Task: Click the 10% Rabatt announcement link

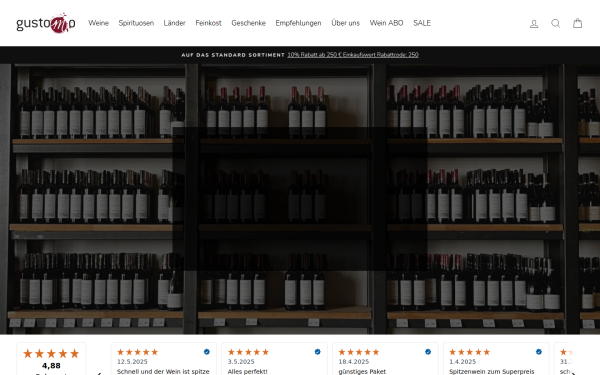Action: (x=353, y=55)
